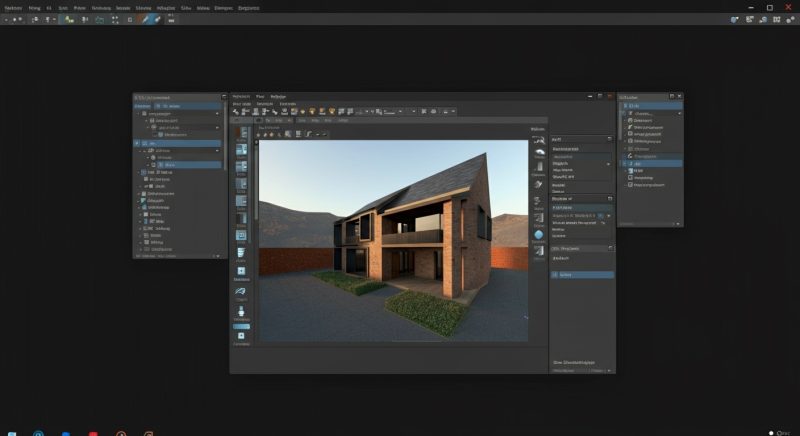
Task: Select the blue sphere tool in right tool column
Action: pyautogui.click(x=538, y=235)
